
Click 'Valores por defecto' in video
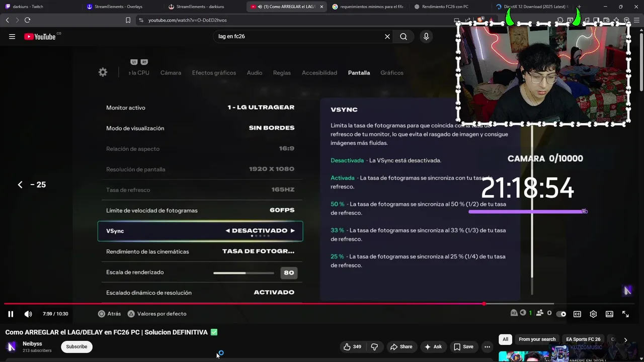(157, 314)
